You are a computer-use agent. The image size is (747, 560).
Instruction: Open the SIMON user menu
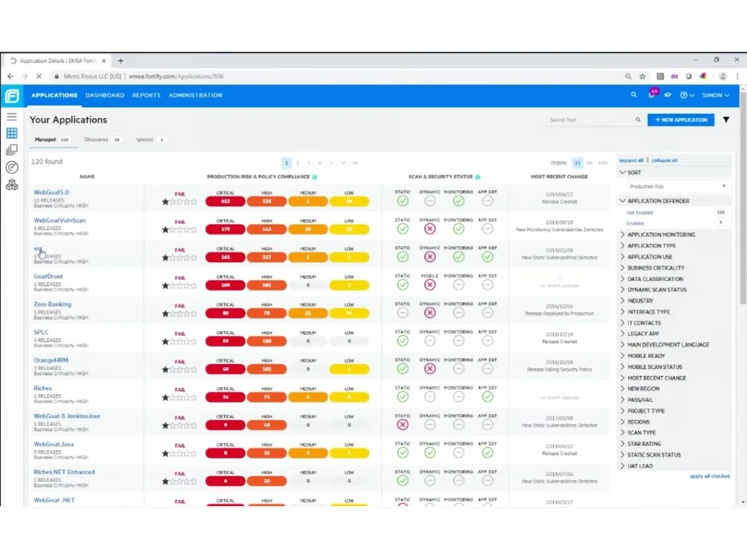(715, 95)
